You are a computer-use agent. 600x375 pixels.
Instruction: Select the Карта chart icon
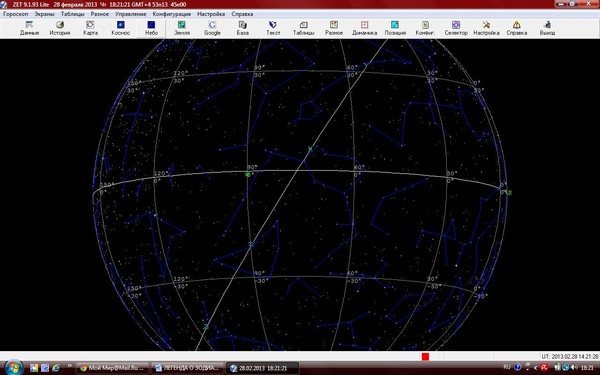90,28
